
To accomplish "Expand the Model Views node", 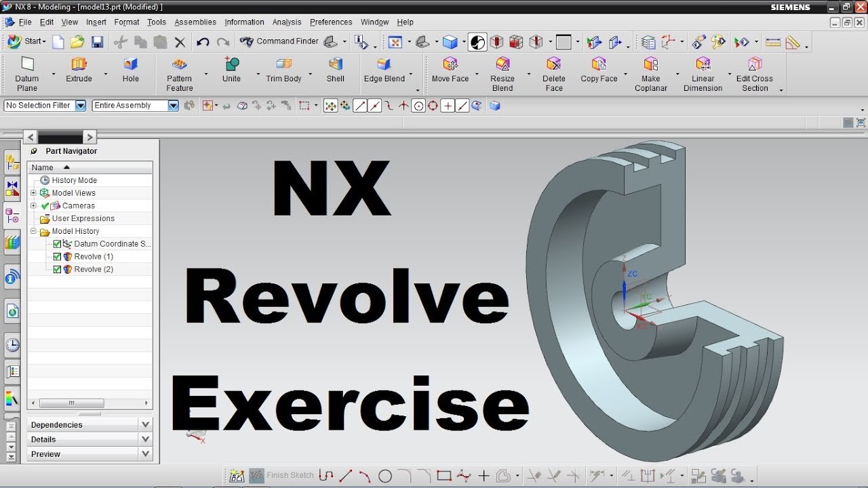I will pyautogui.click(x=33, y=193).
